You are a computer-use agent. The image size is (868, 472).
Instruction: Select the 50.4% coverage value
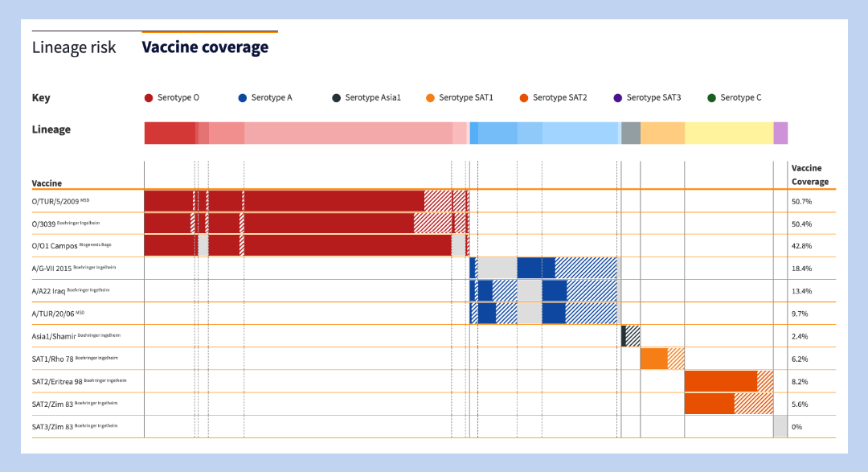(801, 224)
